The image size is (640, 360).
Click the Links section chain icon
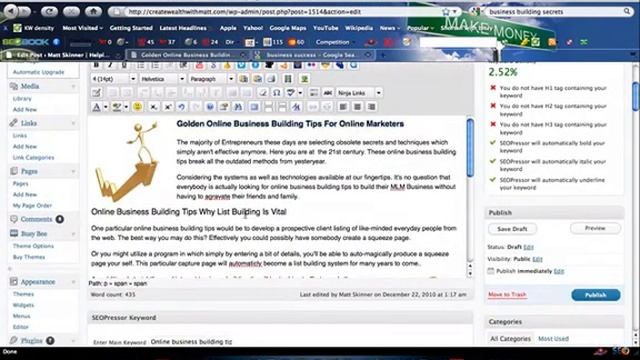[x=14, y=123]
